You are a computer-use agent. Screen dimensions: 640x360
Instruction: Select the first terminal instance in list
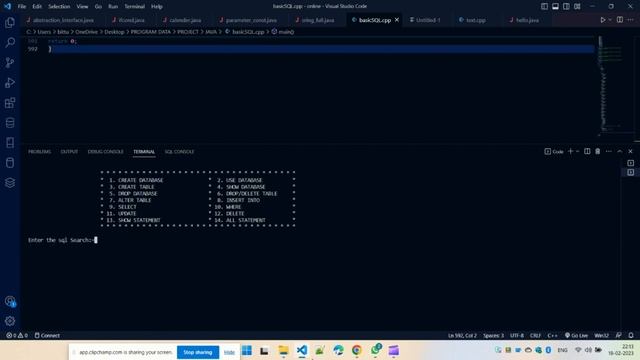click(x=631, y=163)
